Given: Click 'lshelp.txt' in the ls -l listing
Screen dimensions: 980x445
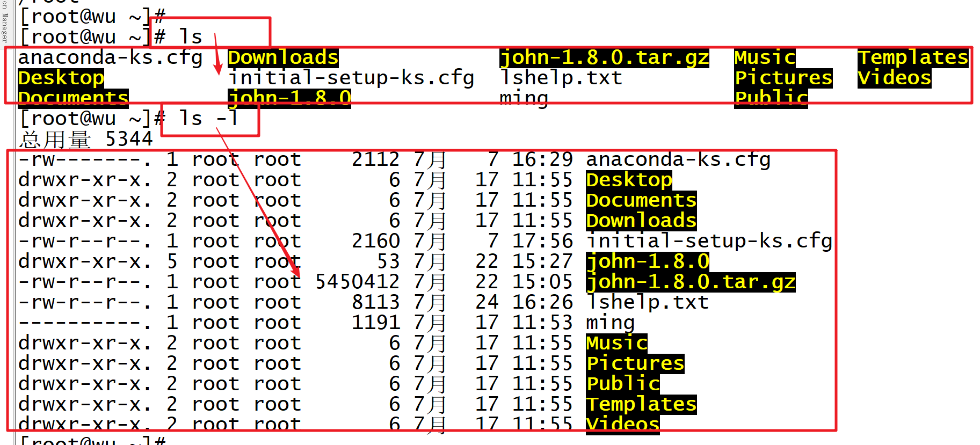Looking at the screenshot, I should [648, 302].
